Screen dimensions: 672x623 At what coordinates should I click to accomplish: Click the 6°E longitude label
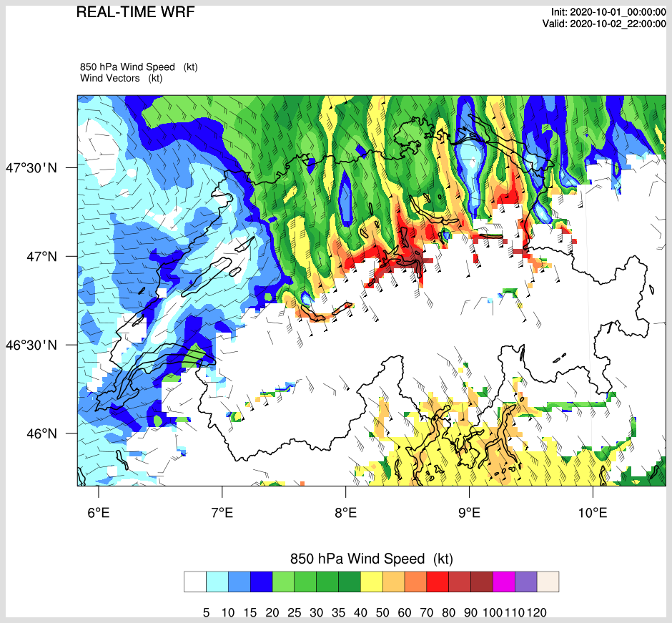coord(99,512)
